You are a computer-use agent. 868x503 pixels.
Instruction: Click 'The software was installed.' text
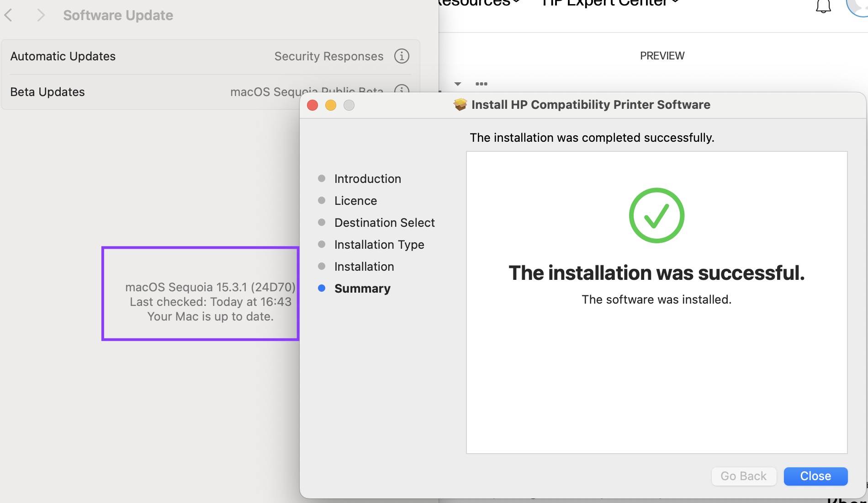point(656,300)
